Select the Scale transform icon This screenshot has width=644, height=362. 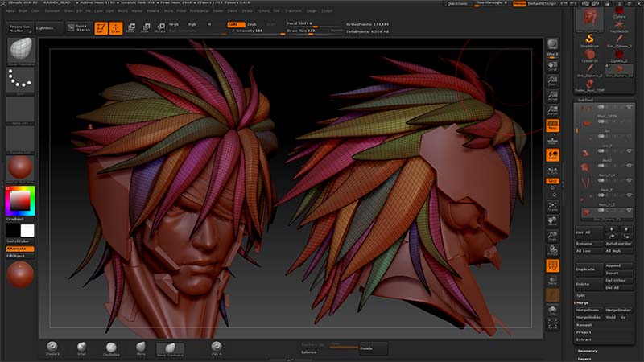pyautogui.click(x=146, y=28)
